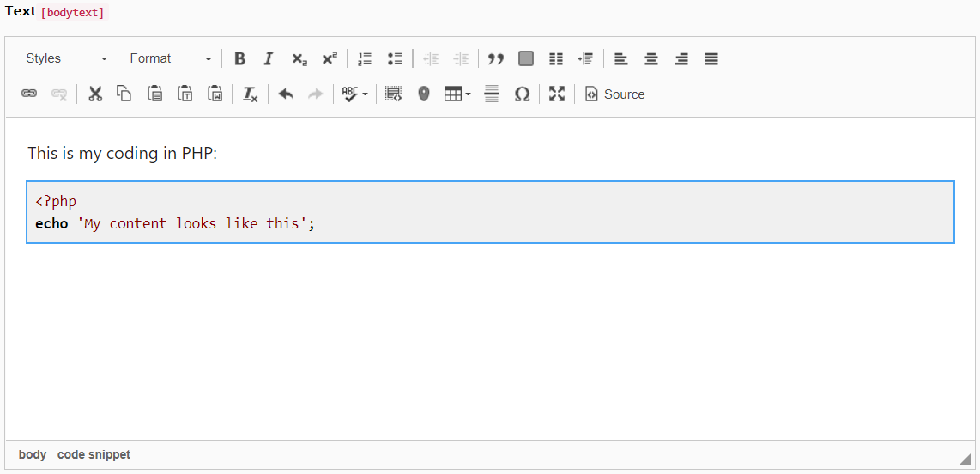Insert an anchor marker

pos(424,94)
